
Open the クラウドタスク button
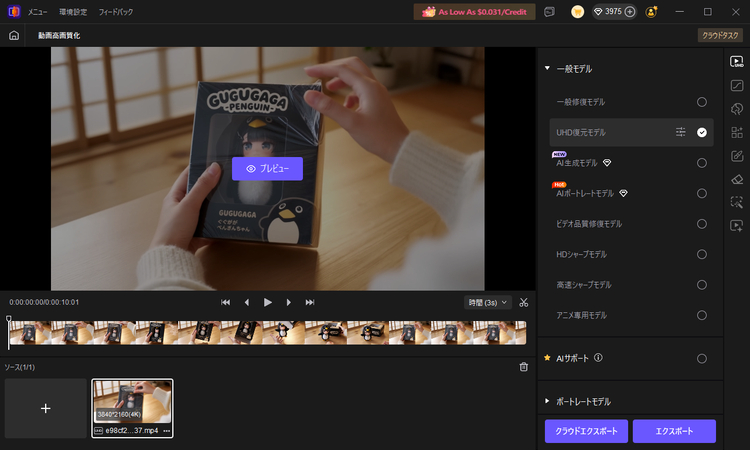tap(720, 35)
